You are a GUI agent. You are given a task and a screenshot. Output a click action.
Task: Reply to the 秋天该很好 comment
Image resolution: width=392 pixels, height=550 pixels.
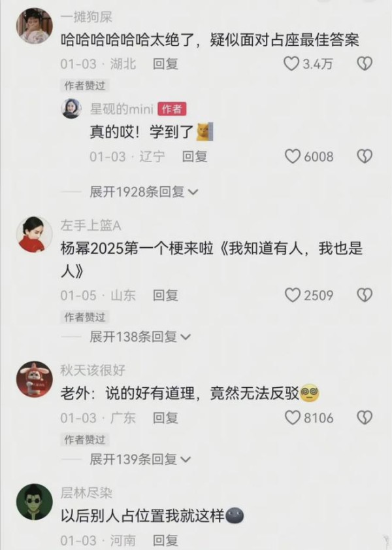(165, 418)
